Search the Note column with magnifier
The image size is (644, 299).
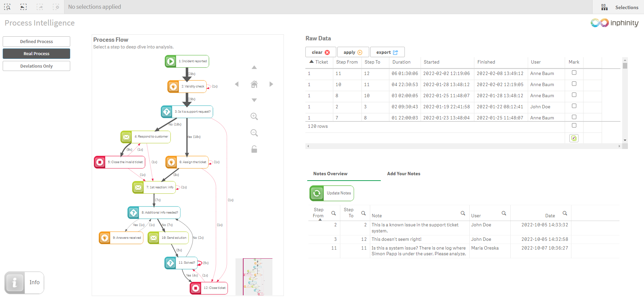point(463,213)
